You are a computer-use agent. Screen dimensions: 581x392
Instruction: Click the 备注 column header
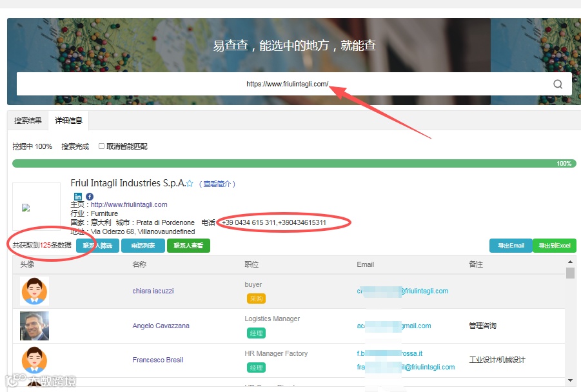tap(476, 264)
